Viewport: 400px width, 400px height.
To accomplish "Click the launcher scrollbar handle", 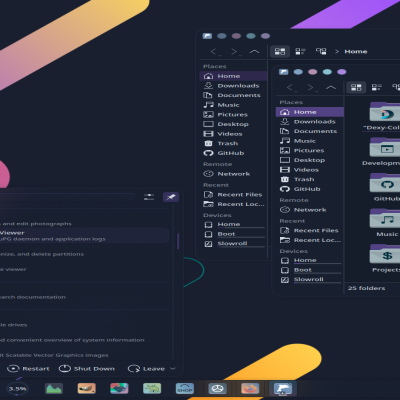I will click(178, 241).
